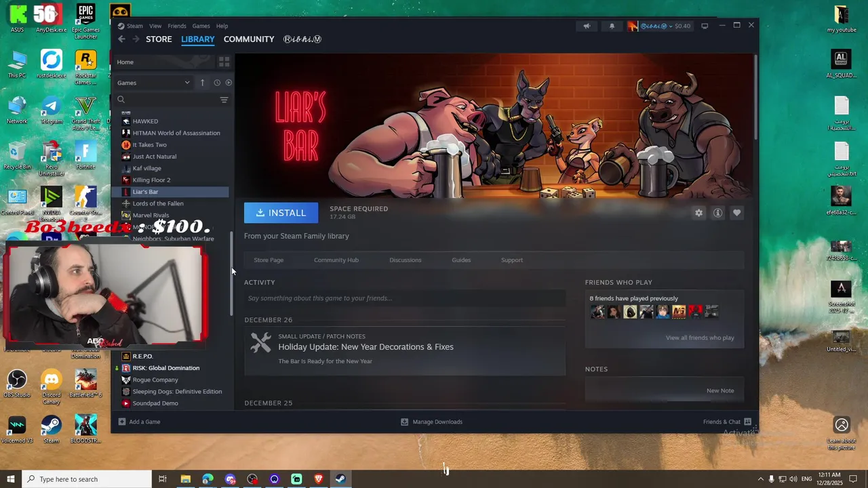This screenshot has width=868, height=488.
Task: Open the Liar's Bar Store Page link
Action: click(x=269, y=260)
